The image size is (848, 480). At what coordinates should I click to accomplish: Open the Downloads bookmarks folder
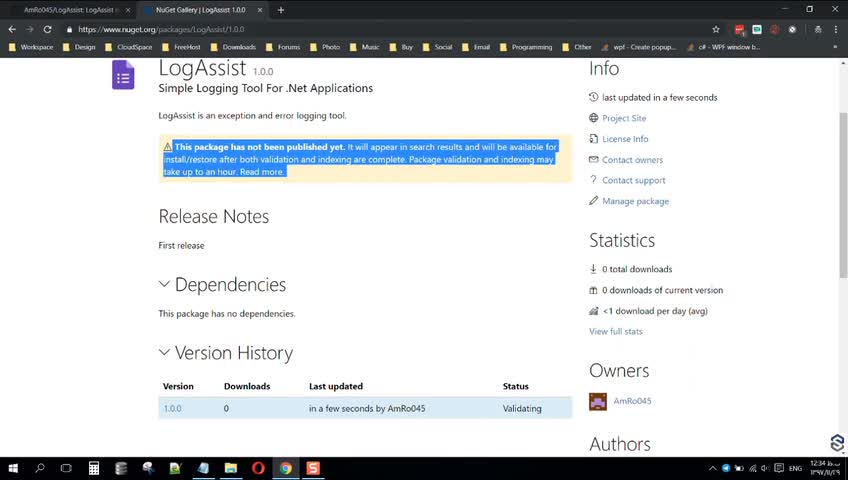[x=233, y=47]
